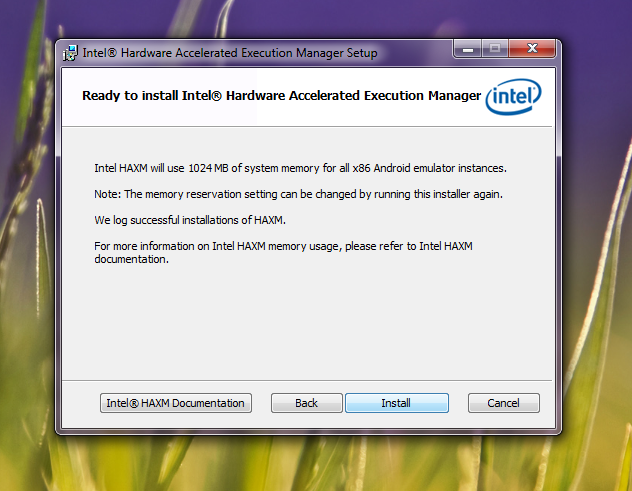This screenshot has width=632, height=491.
Task: Click the 'Ready to install' heading
Action: pyautogui.click(x=280, y=97)
